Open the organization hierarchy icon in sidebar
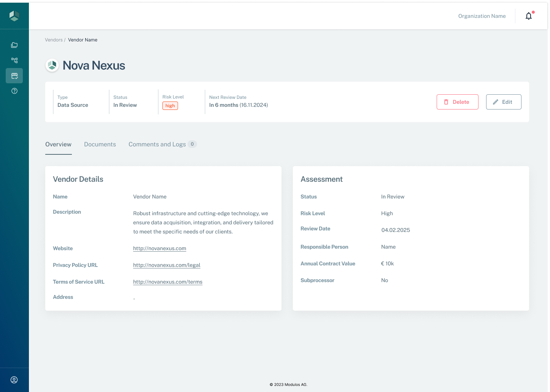The image size is (550, 392). pos(14,60)
